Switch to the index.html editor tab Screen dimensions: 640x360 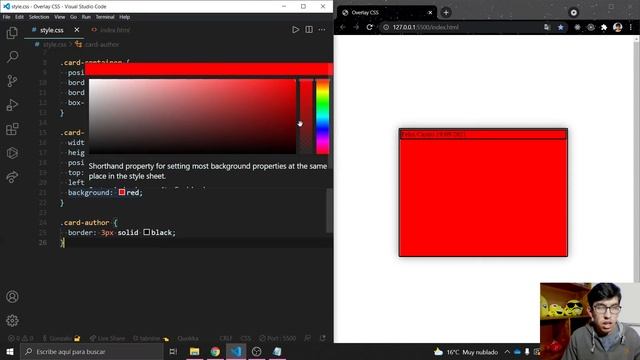(111, 30)
